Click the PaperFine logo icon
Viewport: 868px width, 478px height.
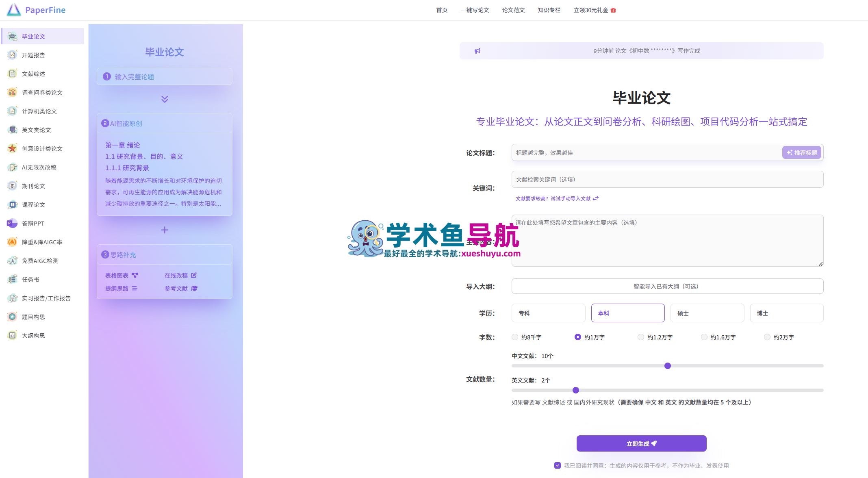point(14,10)
